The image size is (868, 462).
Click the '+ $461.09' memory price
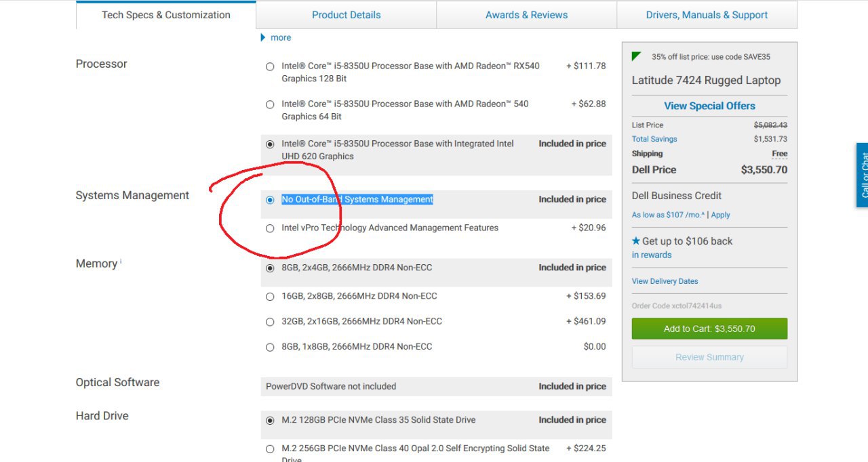(x=586, y=321)
